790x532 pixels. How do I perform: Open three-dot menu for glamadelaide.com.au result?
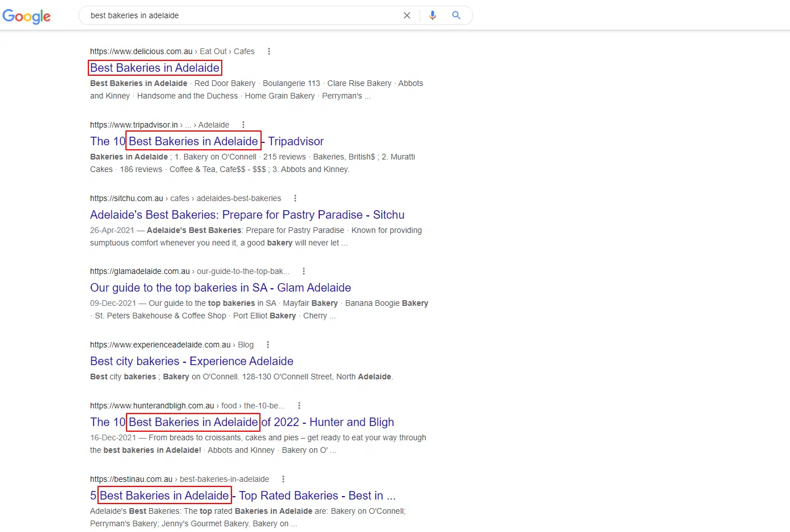click(x=304, y=271)
